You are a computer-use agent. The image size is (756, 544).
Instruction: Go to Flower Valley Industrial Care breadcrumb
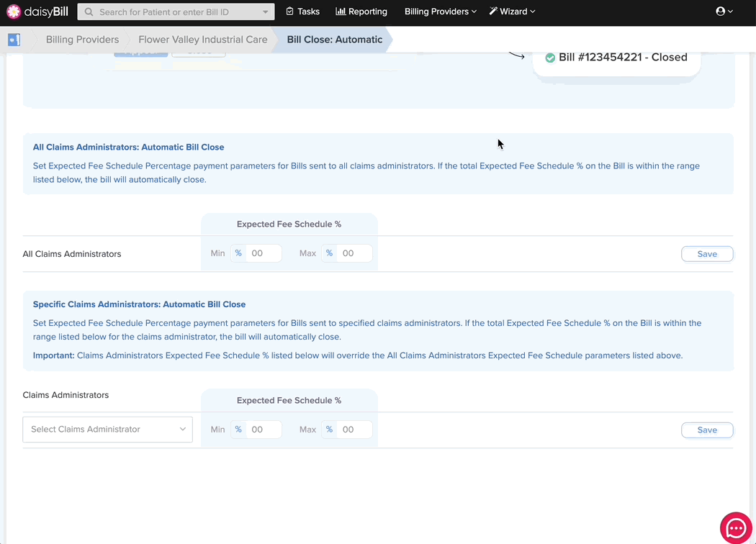click(x=203, y=40)
